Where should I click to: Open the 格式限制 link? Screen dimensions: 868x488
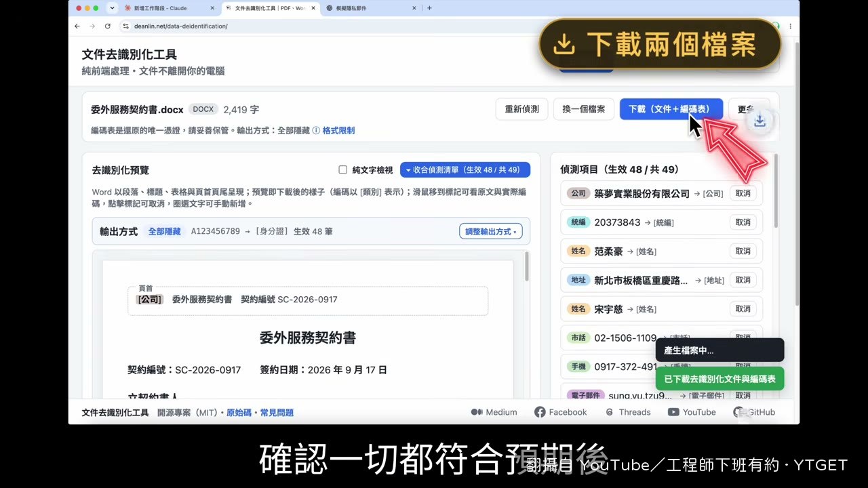click(338, 130)
